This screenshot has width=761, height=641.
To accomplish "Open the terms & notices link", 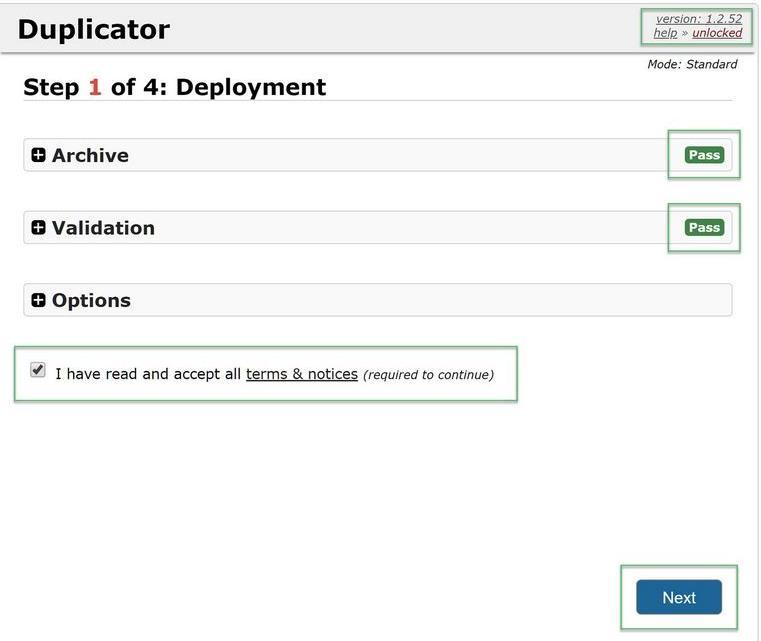I will tap(301, 374).
